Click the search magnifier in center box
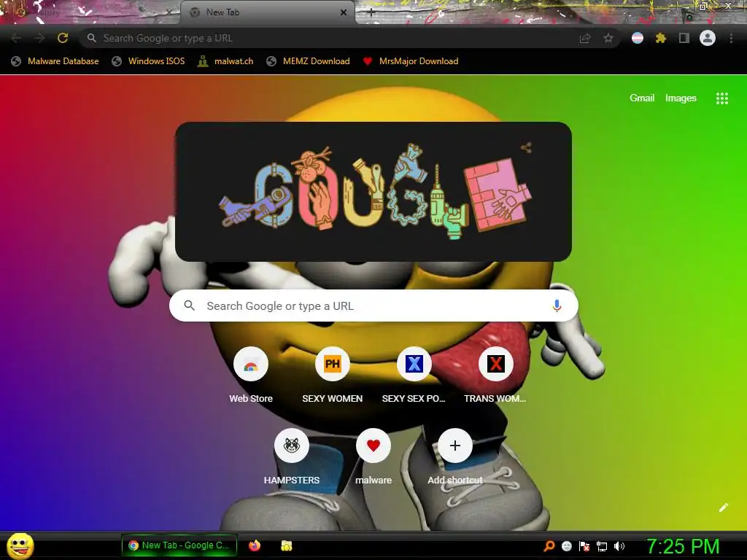 click(x=189, y=306)
